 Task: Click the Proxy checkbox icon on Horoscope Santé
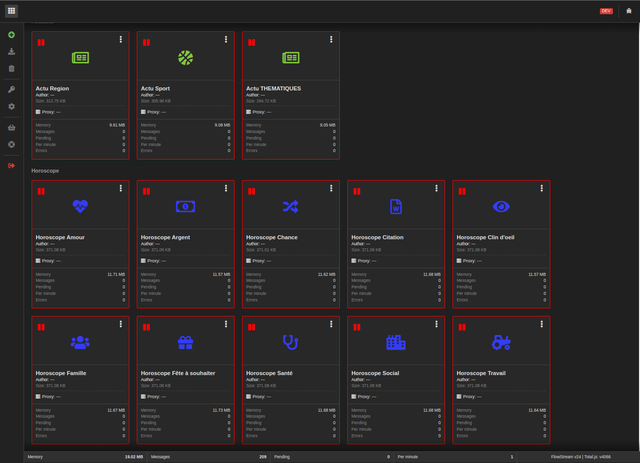coord(249,396)
